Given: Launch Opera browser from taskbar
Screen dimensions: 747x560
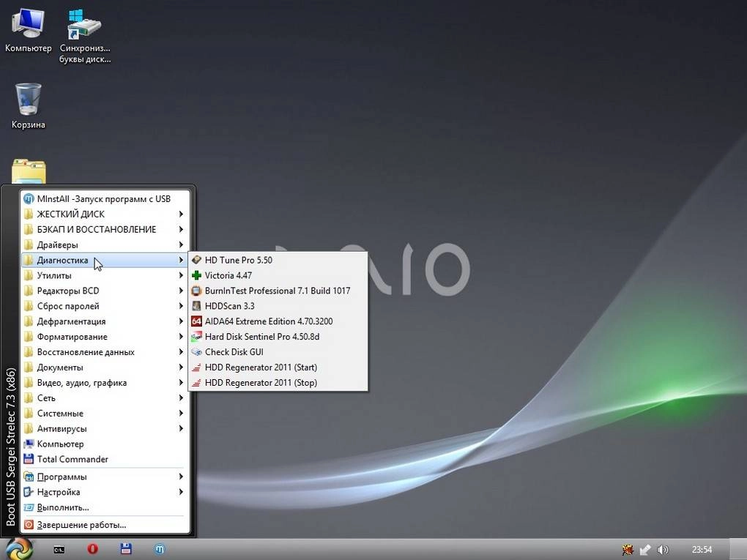Looking at the screenshot, I should pos(92,549).
